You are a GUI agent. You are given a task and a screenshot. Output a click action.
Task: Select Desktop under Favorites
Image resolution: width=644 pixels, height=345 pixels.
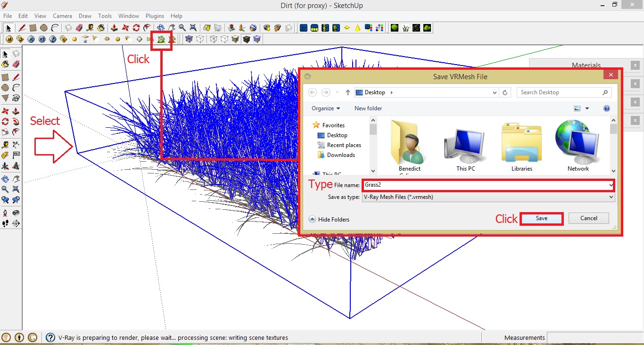tap(337, 135)
